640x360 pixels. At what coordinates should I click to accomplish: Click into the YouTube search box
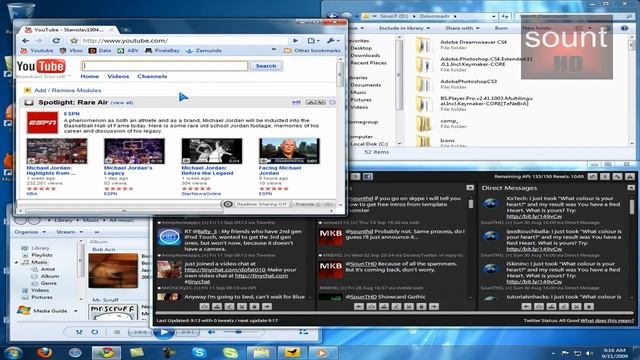point(164,66)
